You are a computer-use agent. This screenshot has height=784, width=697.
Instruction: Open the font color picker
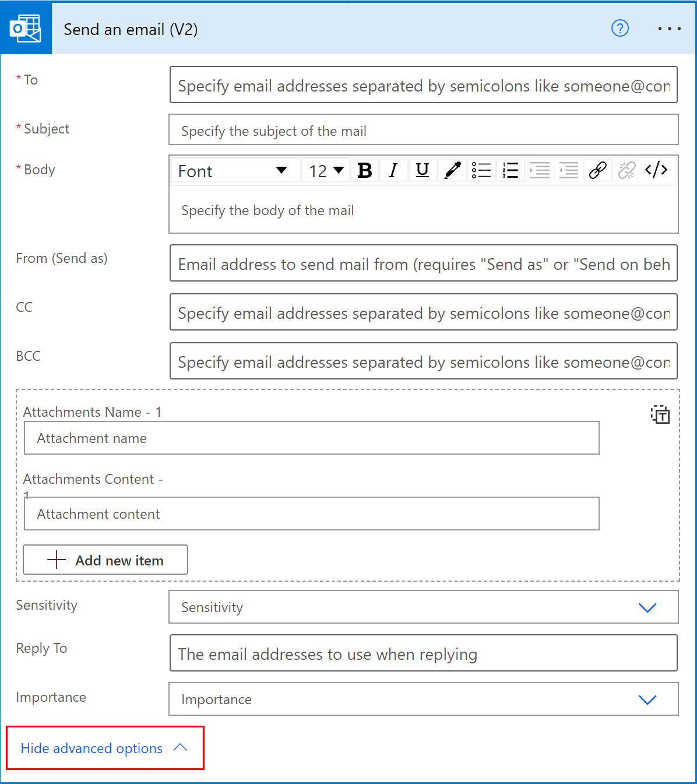(452, 170)
